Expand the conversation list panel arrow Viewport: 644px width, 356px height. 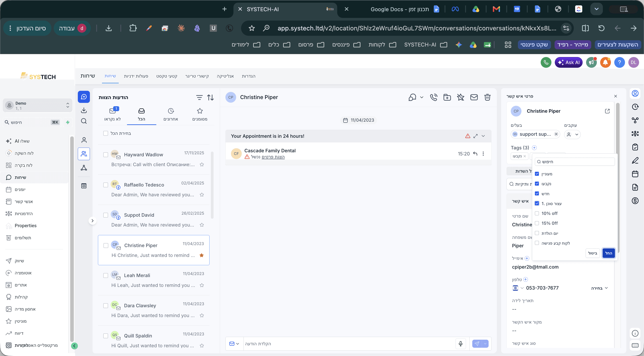(93, 221)
